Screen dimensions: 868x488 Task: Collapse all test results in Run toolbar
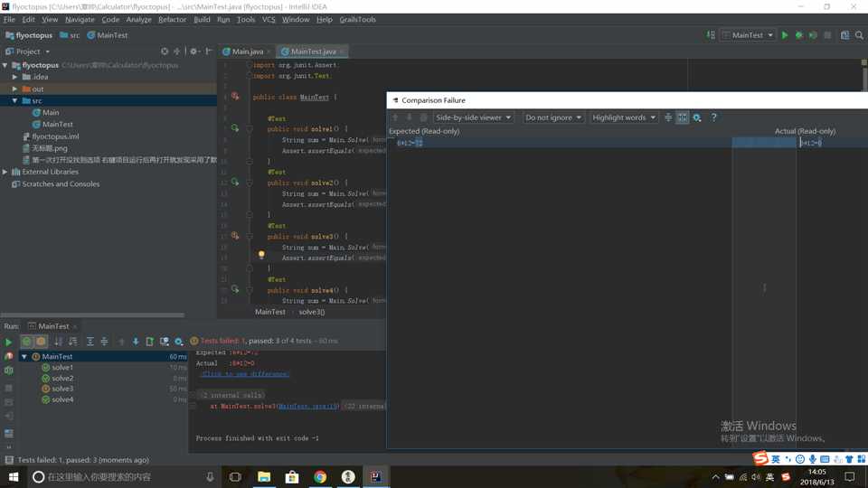[104, 342]
